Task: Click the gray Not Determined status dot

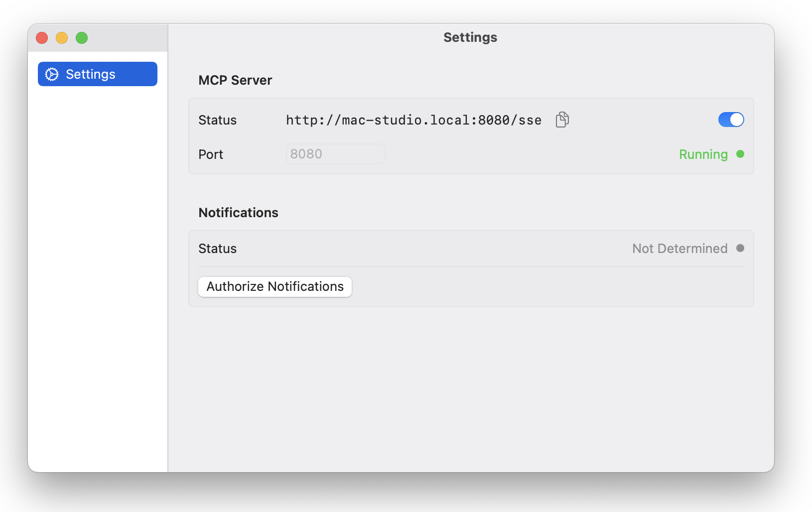Action: 740,248
